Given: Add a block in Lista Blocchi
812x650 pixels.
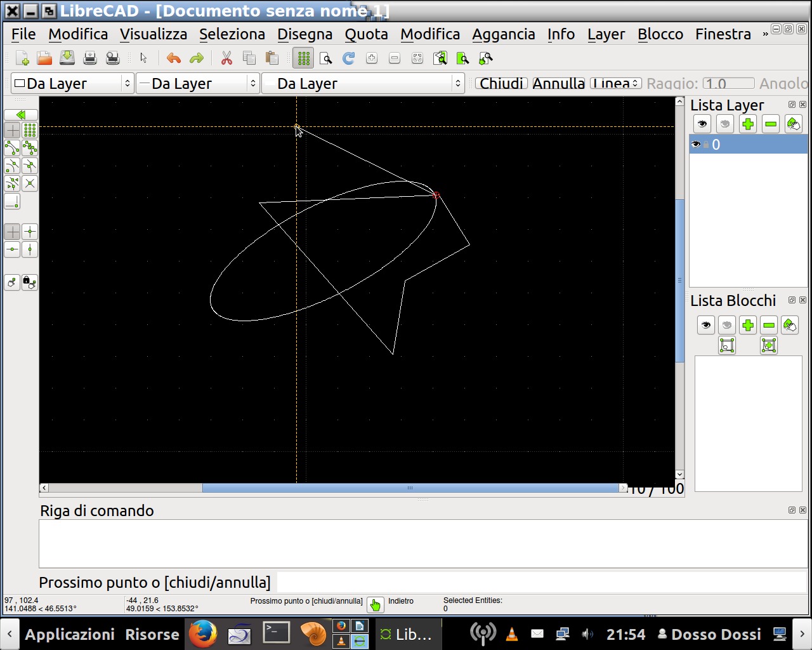Looking at the screenshot, I should [x=748, y=325].
